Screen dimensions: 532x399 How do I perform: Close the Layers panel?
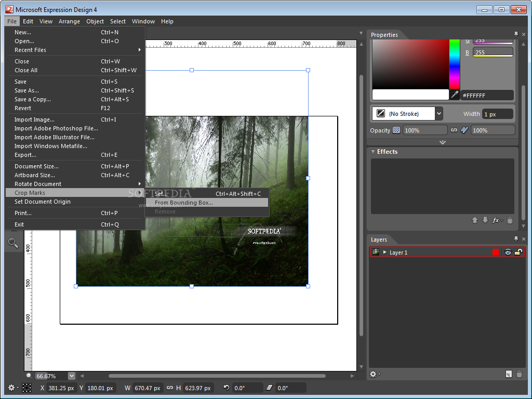pos(524,239)
